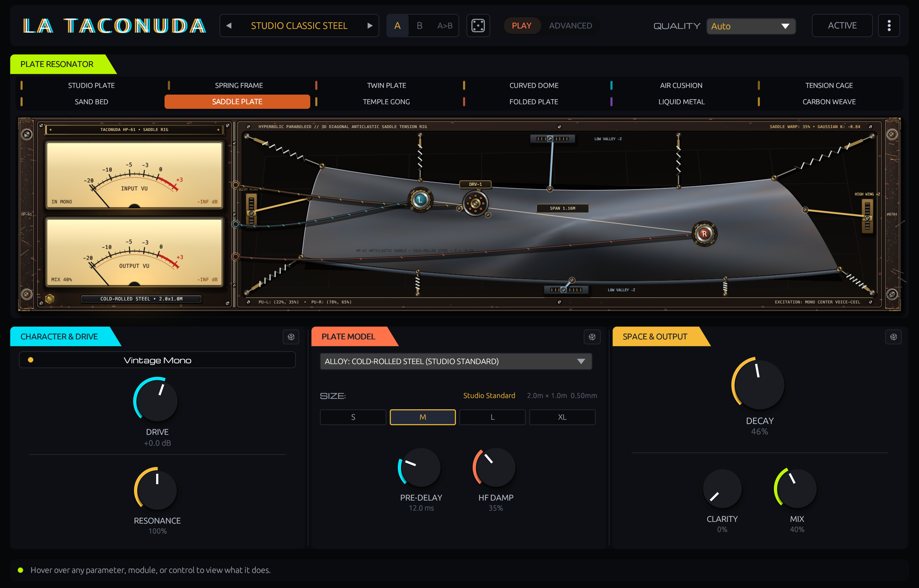Click the left High Wing tensioner
Viewport: 919px width, 588px height.
(x=251, y=209)
